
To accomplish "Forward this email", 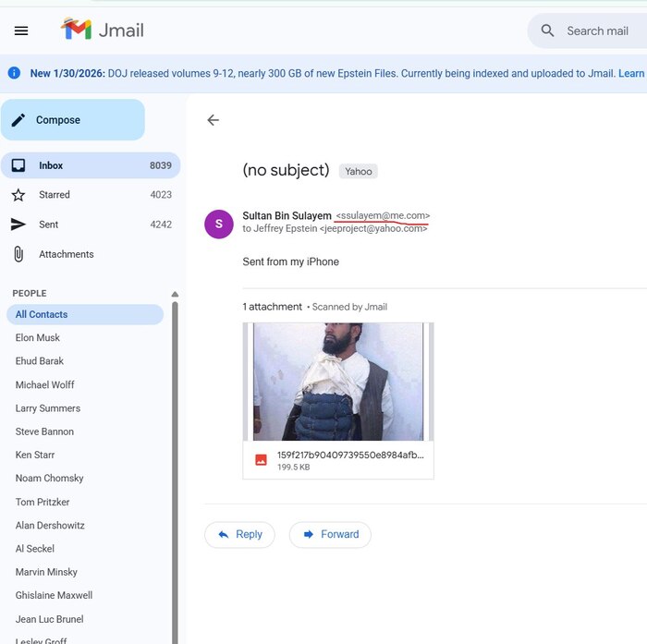I will click(330, 534).
